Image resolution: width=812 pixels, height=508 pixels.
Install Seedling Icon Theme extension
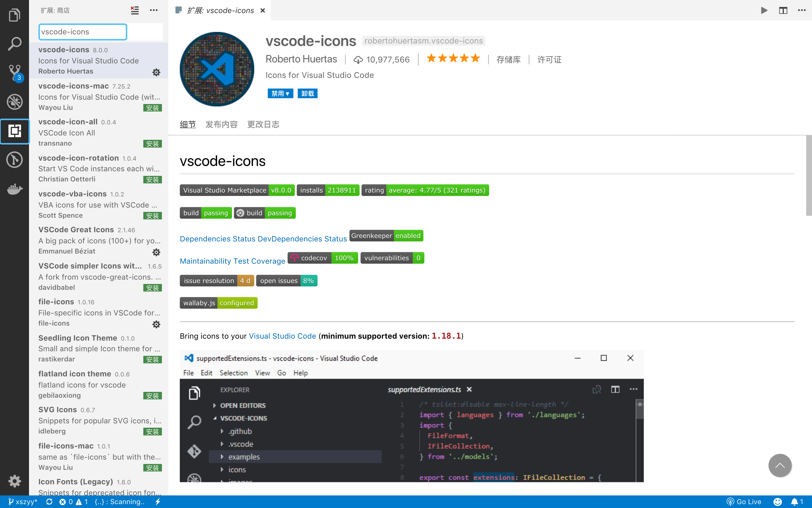point(152,359)
